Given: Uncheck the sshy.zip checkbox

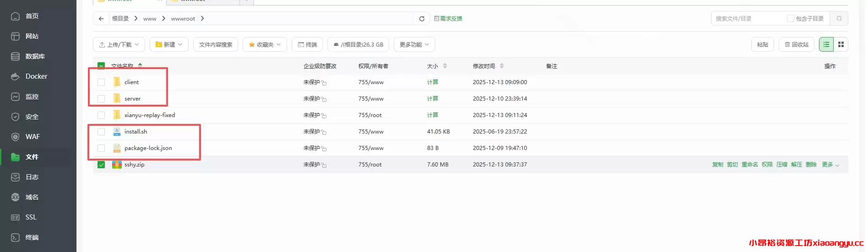Looking at the screenshot, I should tap(101, 165).
